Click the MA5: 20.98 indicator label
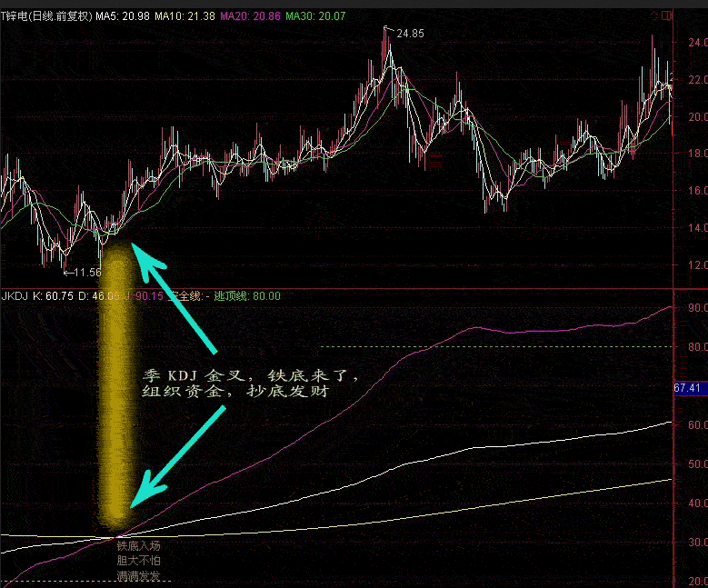The height and width of the screenshot is (588, 708). pyautogui.click(x=123, y=16)
